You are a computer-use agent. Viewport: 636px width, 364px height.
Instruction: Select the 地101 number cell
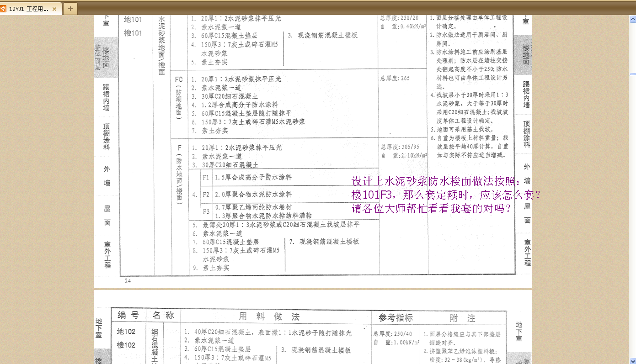click(134, 20)
